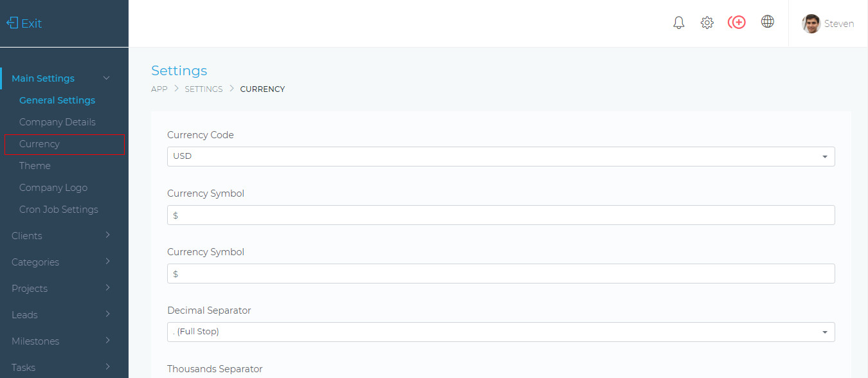
Task: Expand the Categories sidebar section
Action: point(61,262)
